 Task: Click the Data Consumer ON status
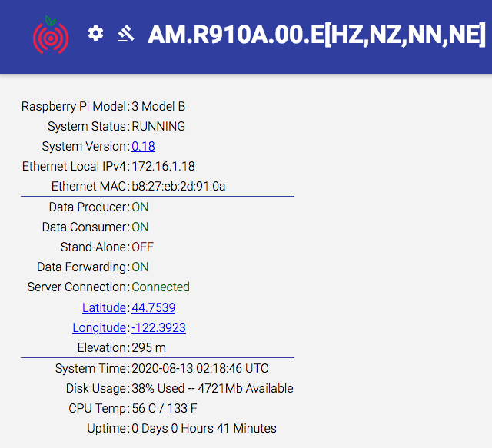pos(140,227)
